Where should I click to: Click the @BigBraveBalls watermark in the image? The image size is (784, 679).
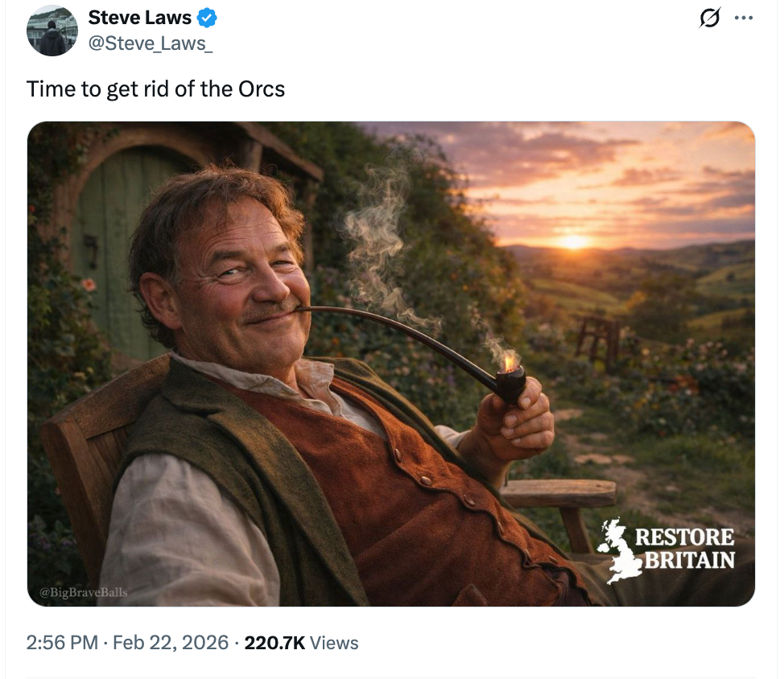pos(84,593)
